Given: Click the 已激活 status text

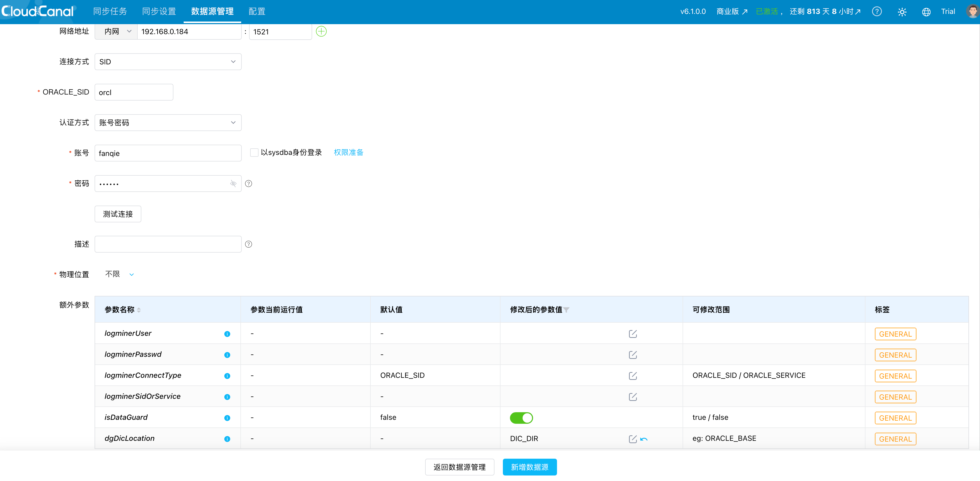Looking at the screenshot, I should (767, 11).
